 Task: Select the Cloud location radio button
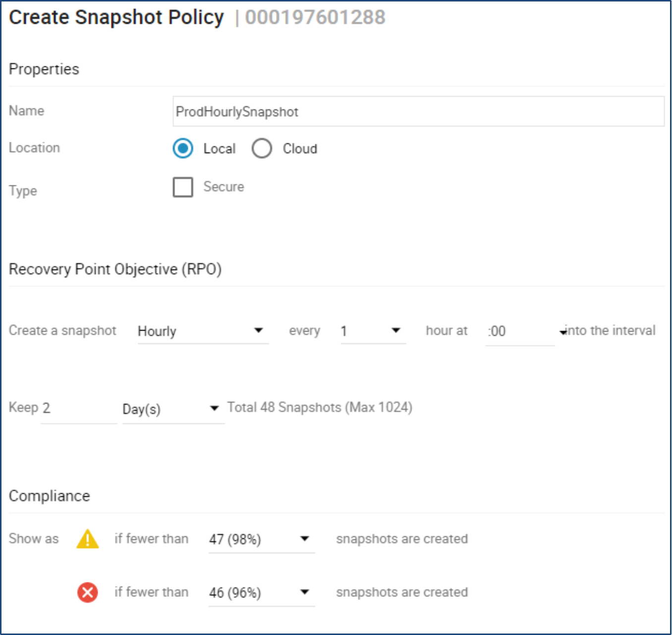click(262, 148)
